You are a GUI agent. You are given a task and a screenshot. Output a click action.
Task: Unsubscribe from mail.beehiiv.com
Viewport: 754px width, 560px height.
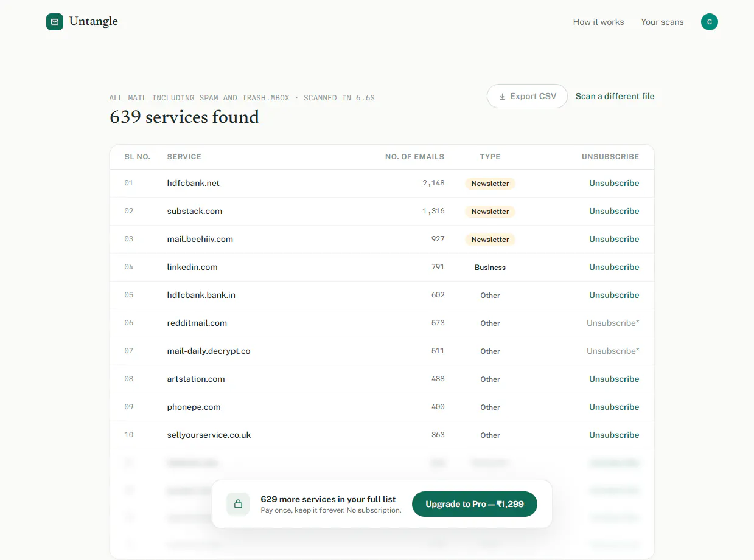[x=614, y=239]
